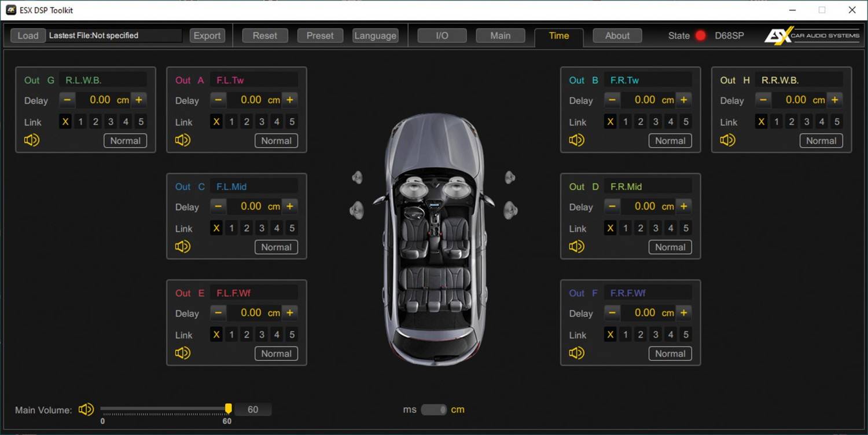Select link group 1 for Out D
Screen dimensions: 868x435
click(626, 228)
